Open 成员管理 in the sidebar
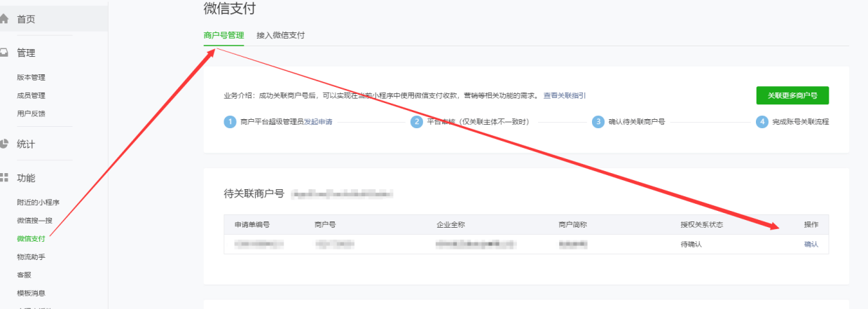The height and width of the screenshot is (309, 868). (31, 95)
